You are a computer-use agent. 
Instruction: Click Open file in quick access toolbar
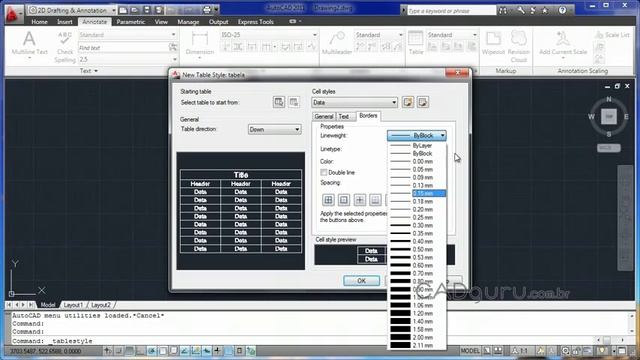(135, 10)
